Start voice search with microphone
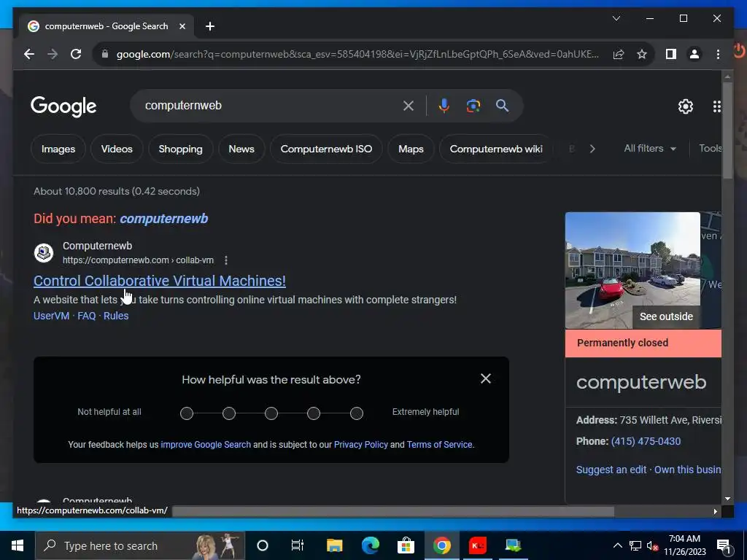This screenshot has width=747, height=560. [x=444, y=105]
